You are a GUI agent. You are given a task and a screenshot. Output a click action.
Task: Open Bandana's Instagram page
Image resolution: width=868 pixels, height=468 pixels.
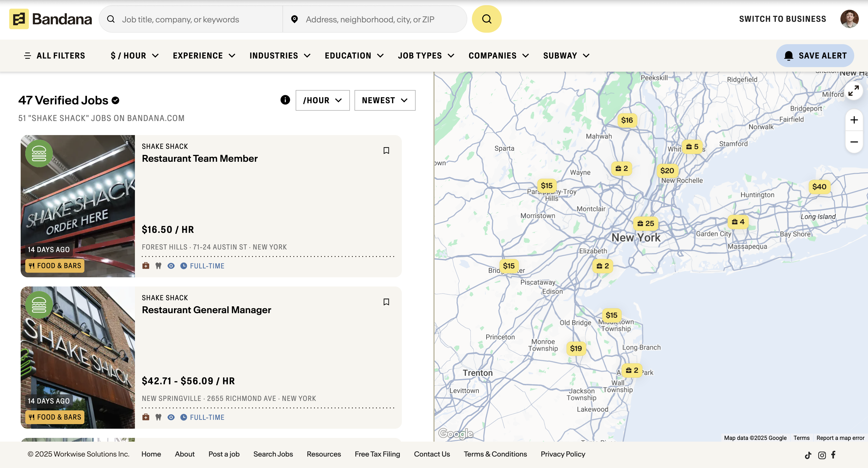[821, 455]
